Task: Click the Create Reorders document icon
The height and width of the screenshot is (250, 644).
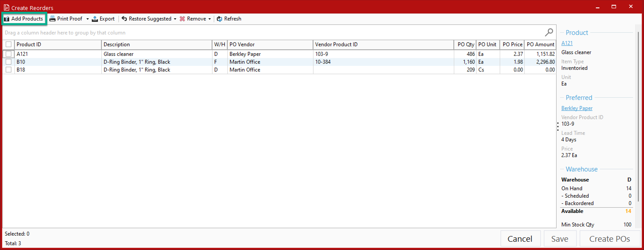Action: (x=7, y=7)
